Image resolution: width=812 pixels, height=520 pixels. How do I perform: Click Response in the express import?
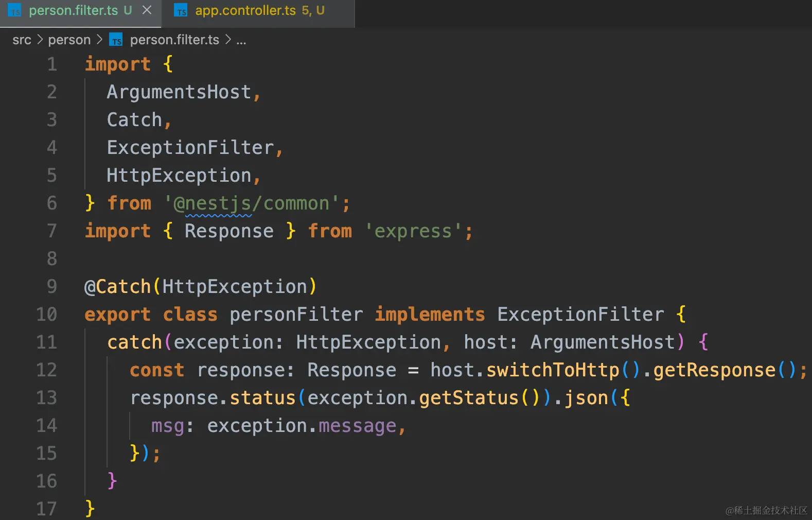coord(229,231)
